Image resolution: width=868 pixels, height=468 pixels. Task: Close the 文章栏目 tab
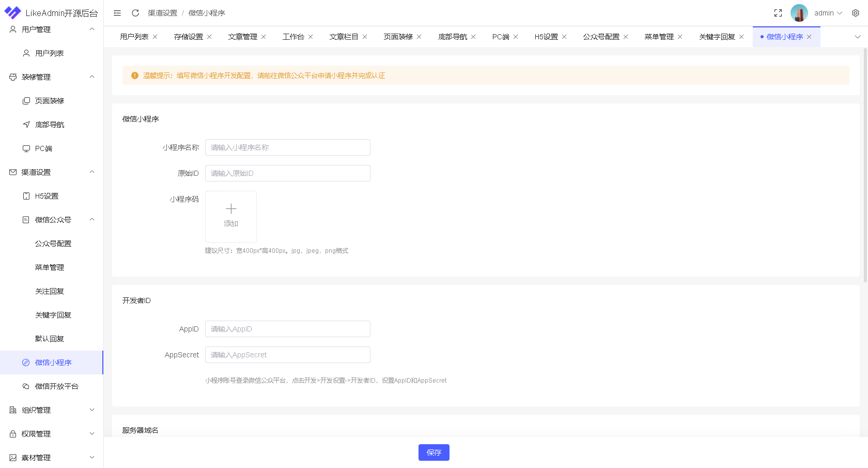pos(365,37)
